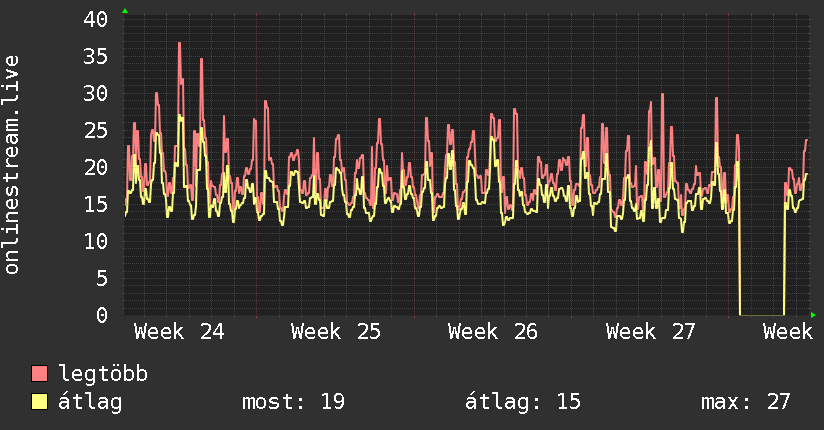Click the zero-value gap after Week 27

coord(761,315)
